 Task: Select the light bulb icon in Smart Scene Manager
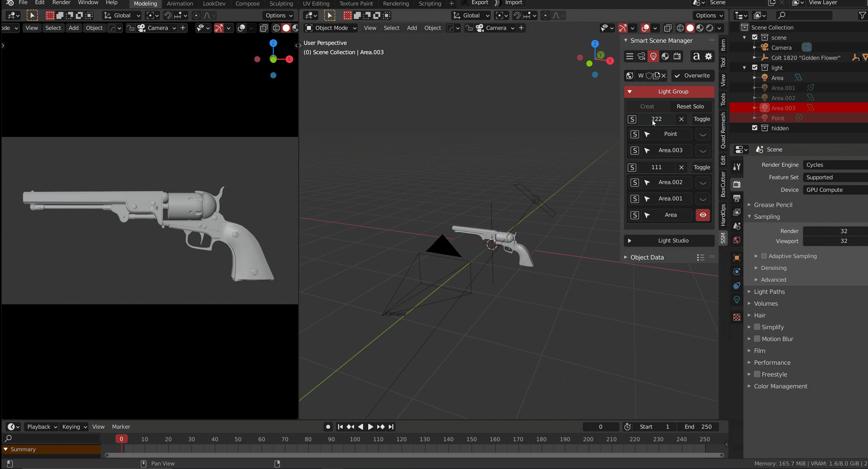point(653,56)
